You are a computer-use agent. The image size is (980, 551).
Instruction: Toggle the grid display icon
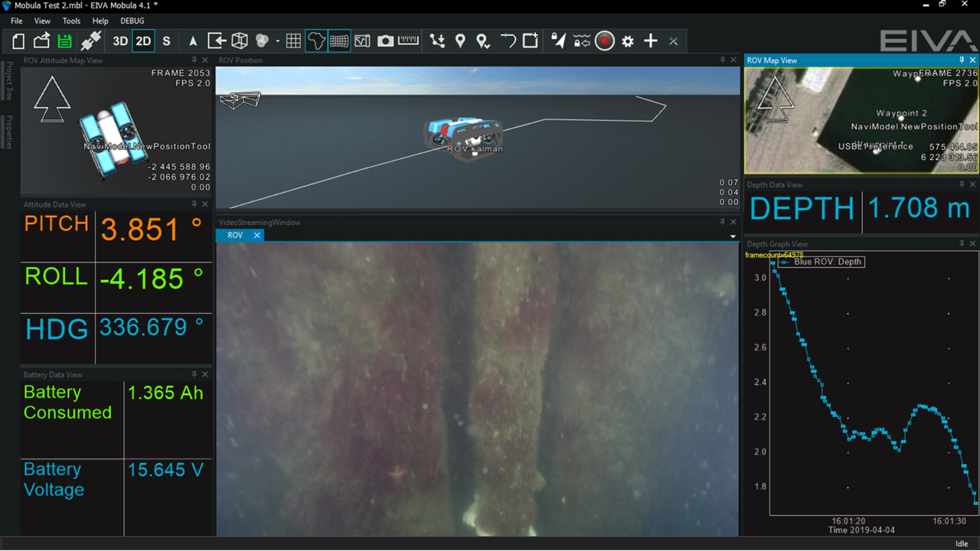293,41
